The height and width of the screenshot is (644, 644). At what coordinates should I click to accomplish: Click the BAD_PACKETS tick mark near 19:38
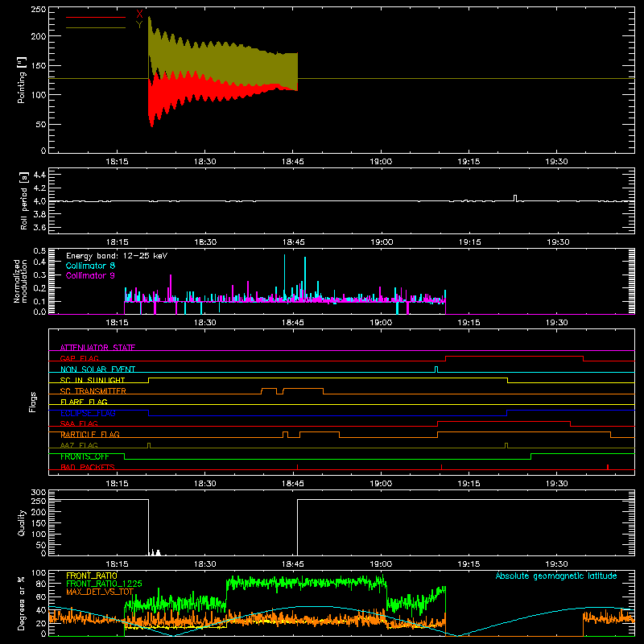(x=608, y=467)
